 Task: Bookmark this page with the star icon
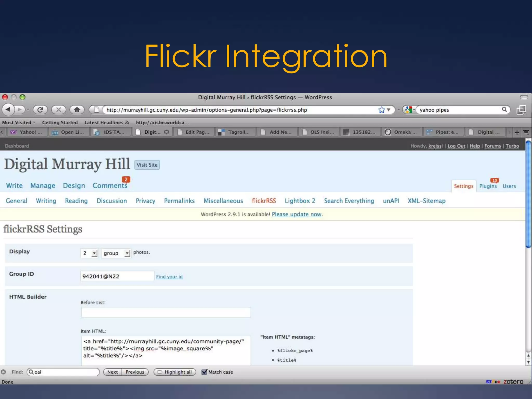(381, 110)
